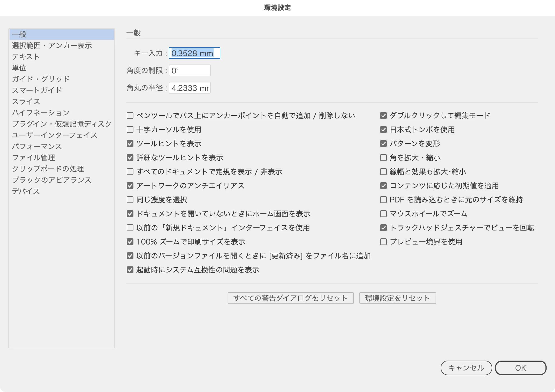Select ファイル管理 in the category list
555x392 pixels.
click(x=33, y=158)
